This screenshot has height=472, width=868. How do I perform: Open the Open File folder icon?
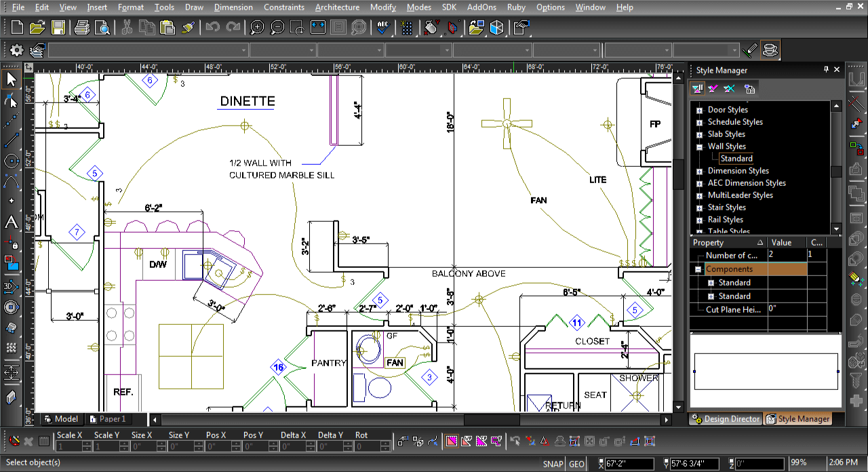point(37,28)
